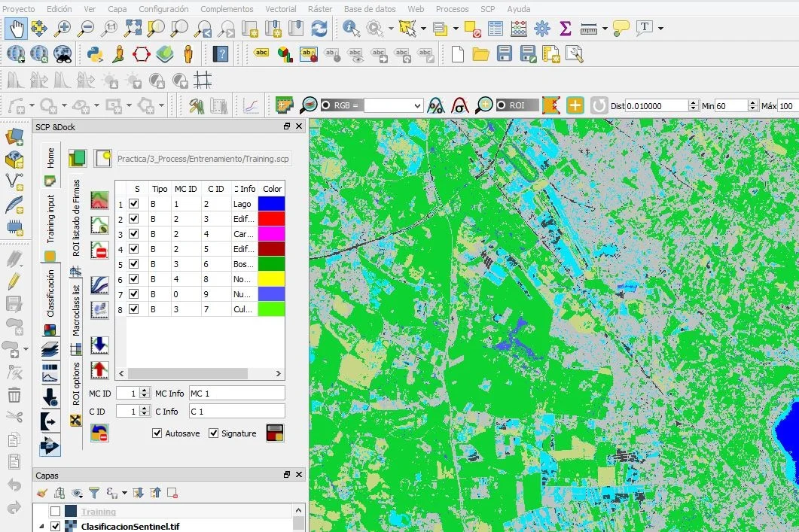Viewport: 799px width, 532px height.
Task: Click the help book icon
Action: coord(220,54)
